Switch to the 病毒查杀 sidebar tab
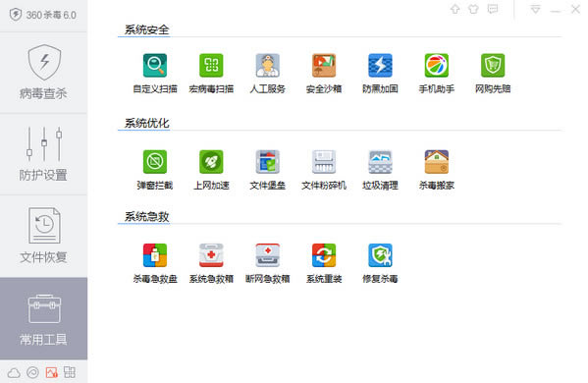This screenshot has width=588, height=383. point(43,73)
